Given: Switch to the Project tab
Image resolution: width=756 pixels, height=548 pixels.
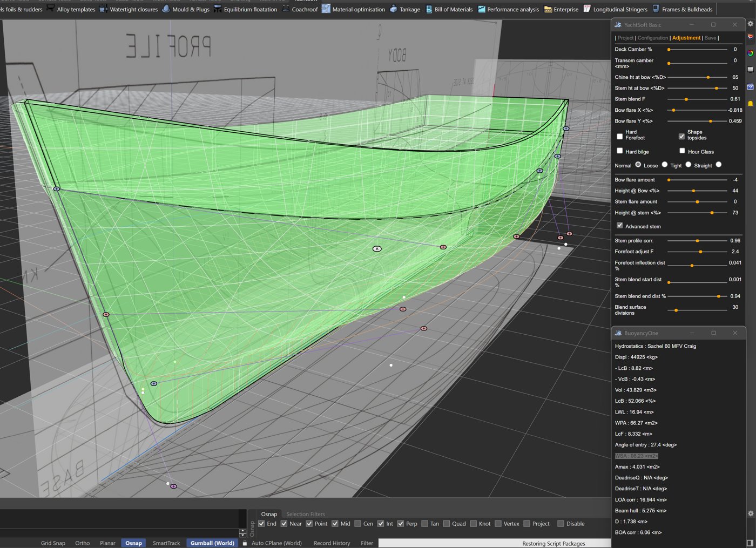Looking at the screenshot, I should tap(625, 38).
